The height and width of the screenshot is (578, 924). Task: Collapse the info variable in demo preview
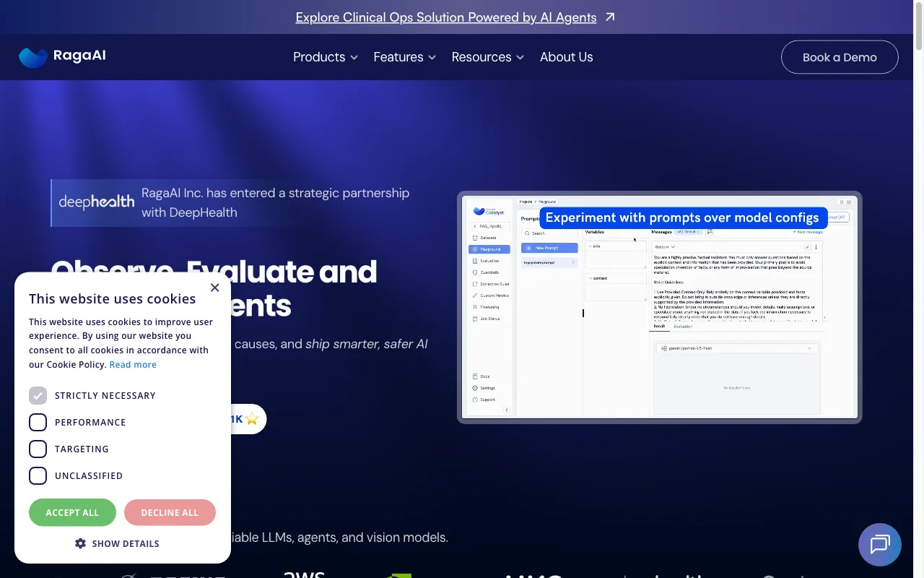point(590,246)
